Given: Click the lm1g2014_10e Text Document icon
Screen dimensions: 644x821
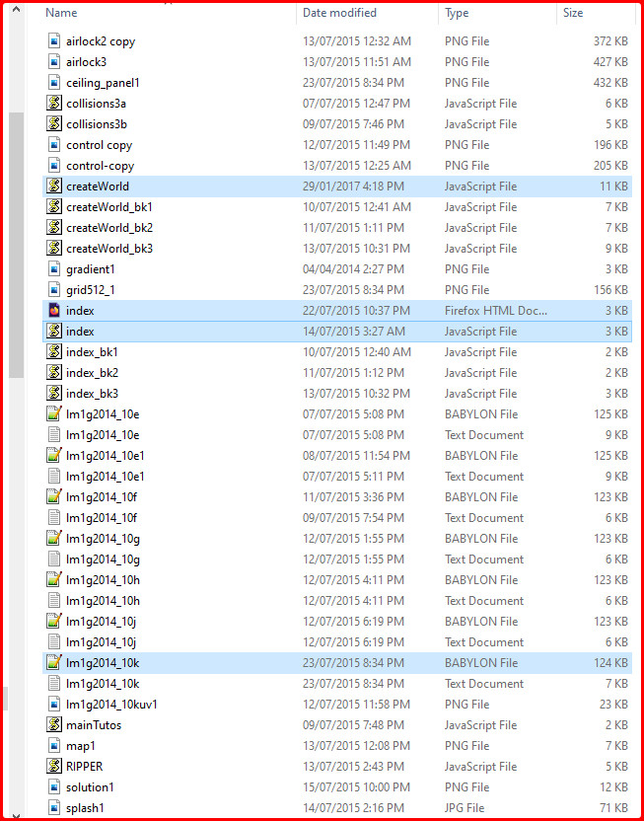Looking at the screenshot, I should pos(54,435).
